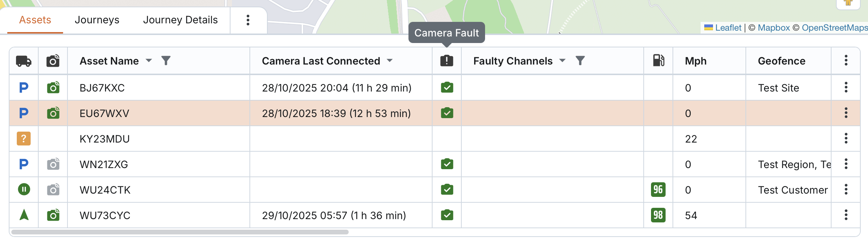Expand the Asset Name sort dropdown
The image size is (868, 245).
tap(149, 61)
